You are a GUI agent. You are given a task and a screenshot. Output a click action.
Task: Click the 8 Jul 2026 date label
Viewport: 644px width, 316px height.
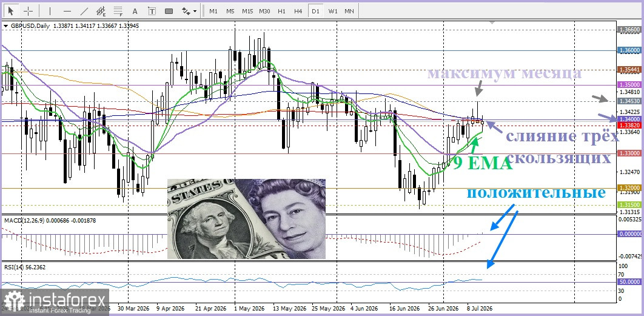(478, 308)
